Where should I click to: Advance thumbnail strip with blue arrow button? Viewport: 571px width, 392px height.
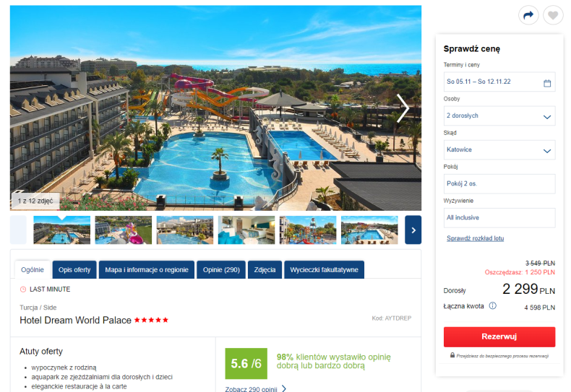click(x=413, y=230)
